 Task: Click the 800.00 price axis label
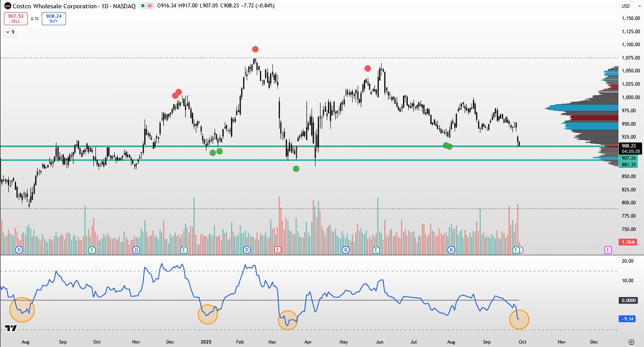pyautogui.click(x=629, y=203)
